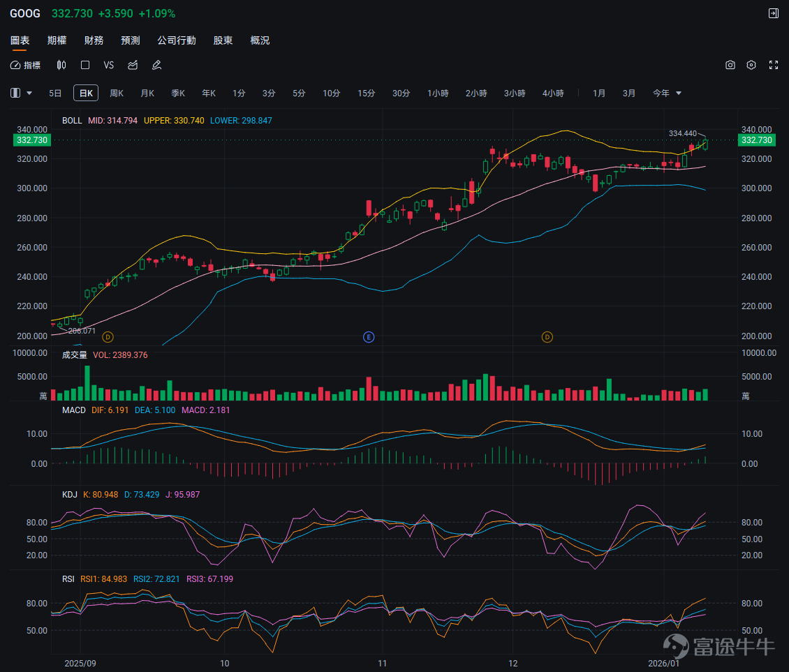
Task: Click BOLL UPPER: 330.740 value
Action: coord(174,121)
